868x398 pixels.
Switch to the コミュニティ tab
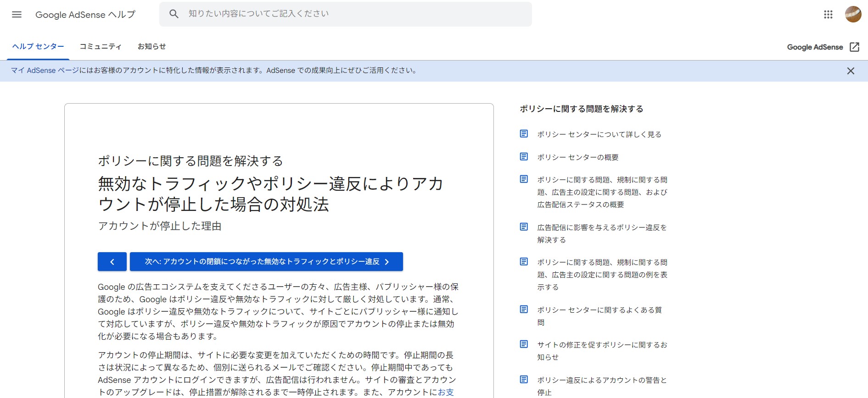[x=101, y=46]
